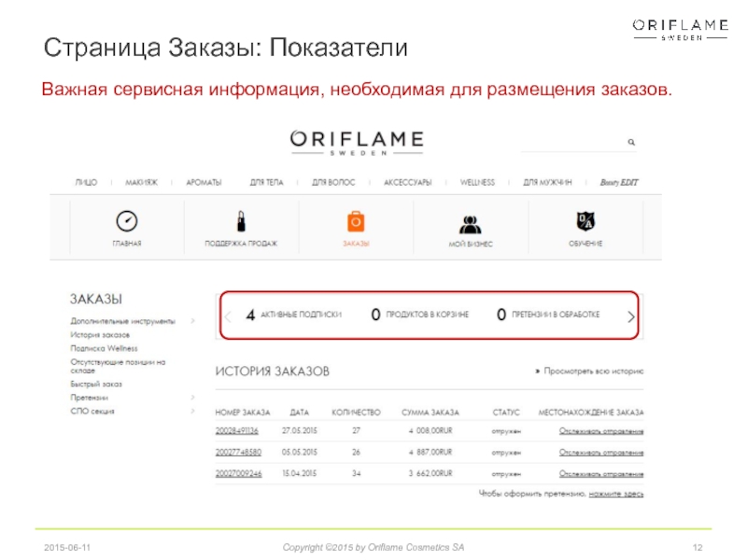Show previous indicators with left arrow
This screenshot has width=747, height=560.
coord(228,316)
